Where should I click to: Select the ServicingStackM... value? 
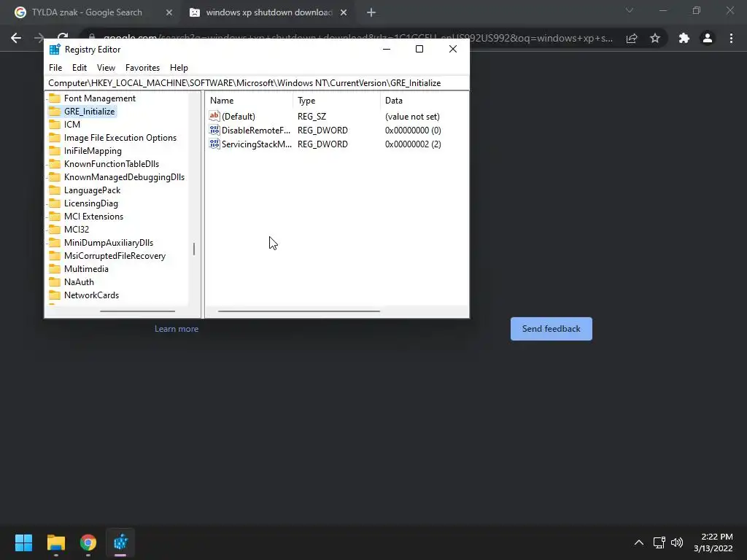256,144
